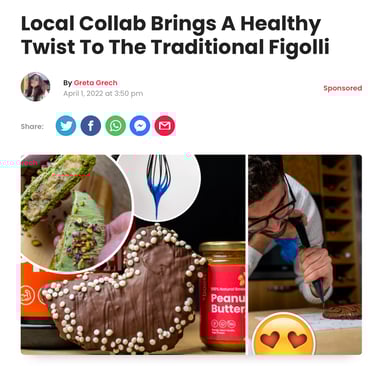Share the article via Messenger
375x366 pixels.
[x=140, y=126]
